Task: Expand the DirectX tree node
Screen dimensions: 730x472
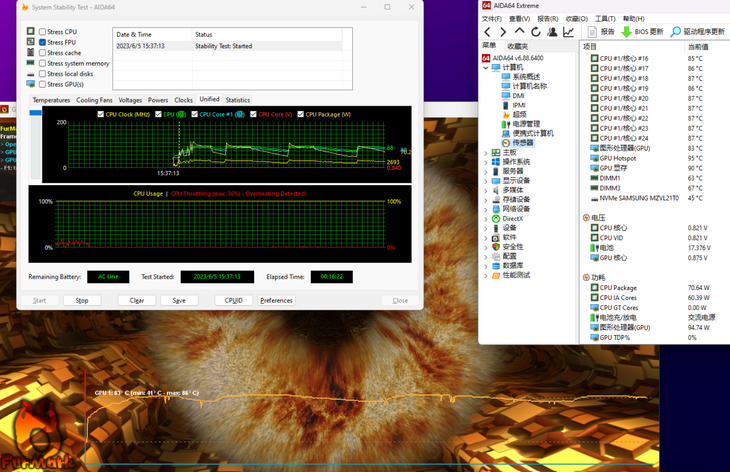Action: [486, 219]
